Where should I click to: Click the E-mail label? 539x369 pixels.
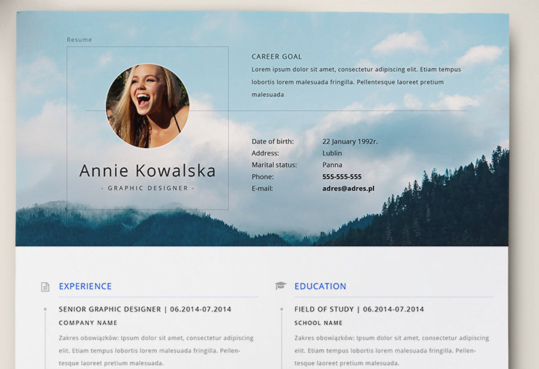[262, 188]
